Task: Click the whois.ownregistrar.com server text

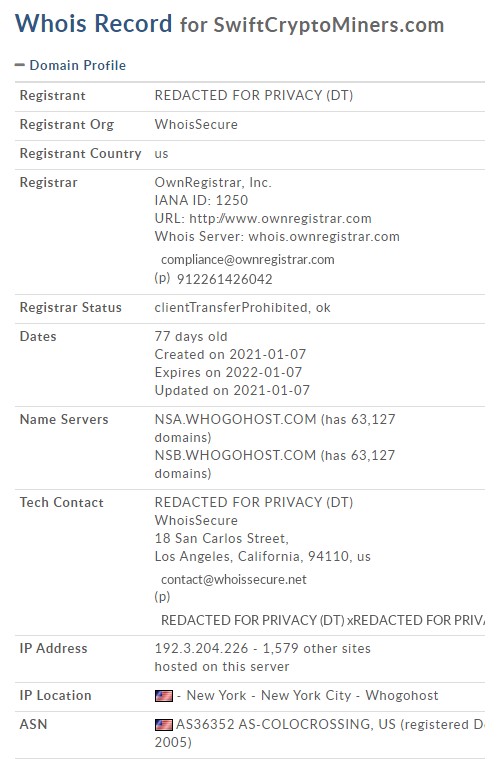Action: coord(324,237)
